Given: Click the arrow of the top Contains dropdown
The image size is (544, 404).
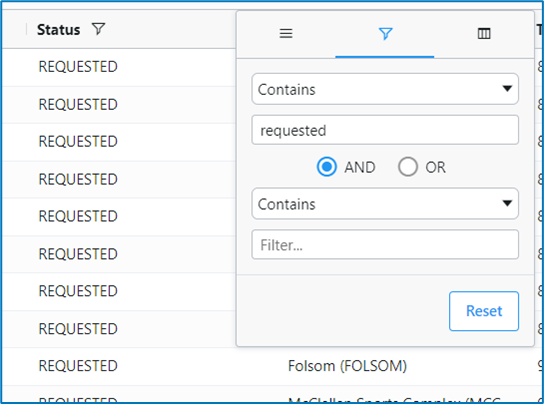Looking at the screenshot, I should coord(507,89).
